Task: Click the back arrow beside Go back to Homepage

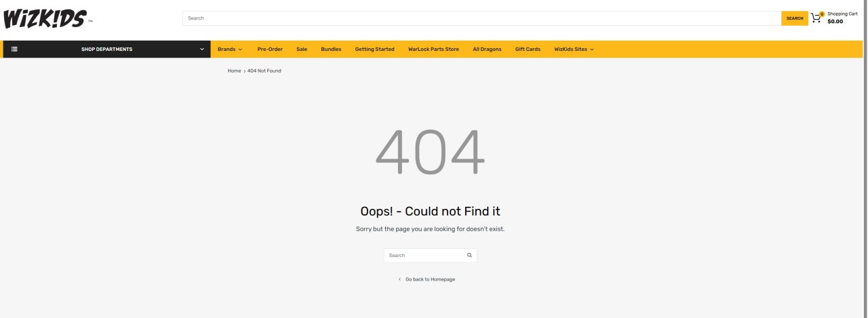Action: click(399, 279)
